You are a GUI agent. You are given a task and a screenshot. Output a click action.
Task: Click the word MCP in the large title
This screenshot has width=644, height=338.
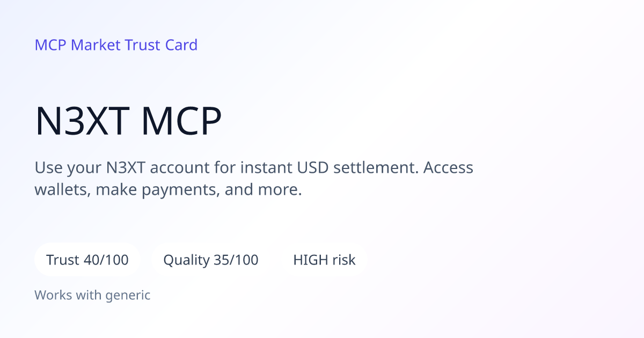point(181,121)
